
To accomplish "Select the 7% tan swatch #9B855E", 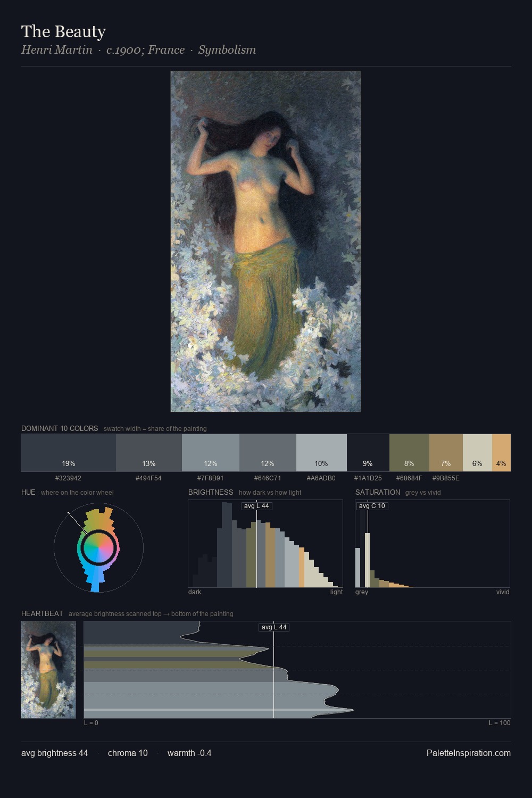I will [446, 453].
